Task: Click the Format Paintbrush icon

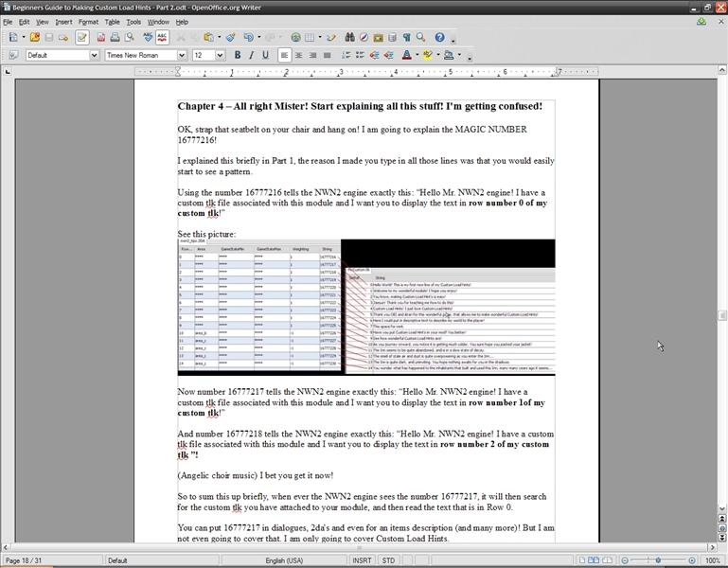Action: pos(230,38)
